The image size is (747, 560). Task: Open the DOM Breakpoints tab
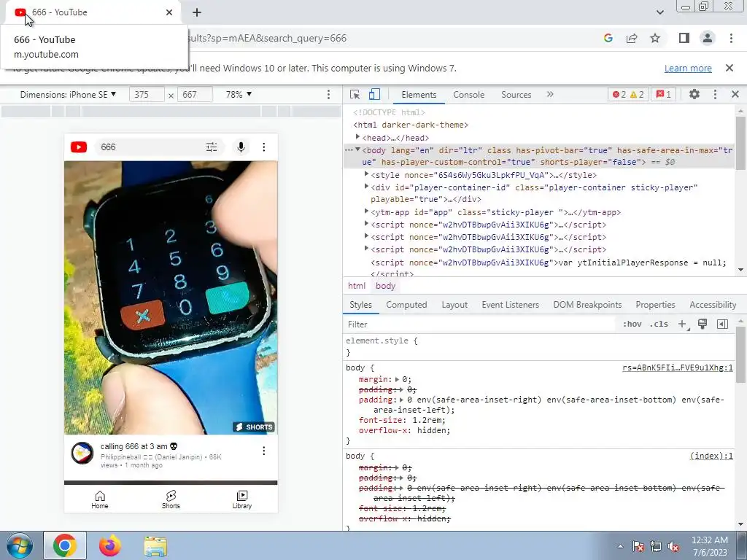(x=587, y=305)
